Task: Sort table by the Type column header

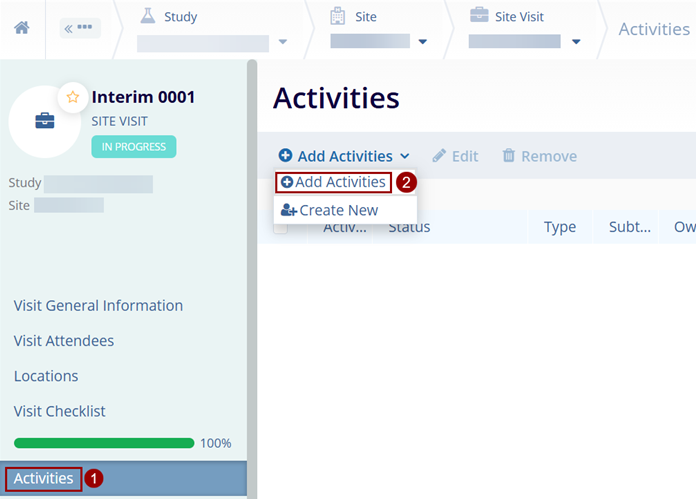Action: [559, 227]
